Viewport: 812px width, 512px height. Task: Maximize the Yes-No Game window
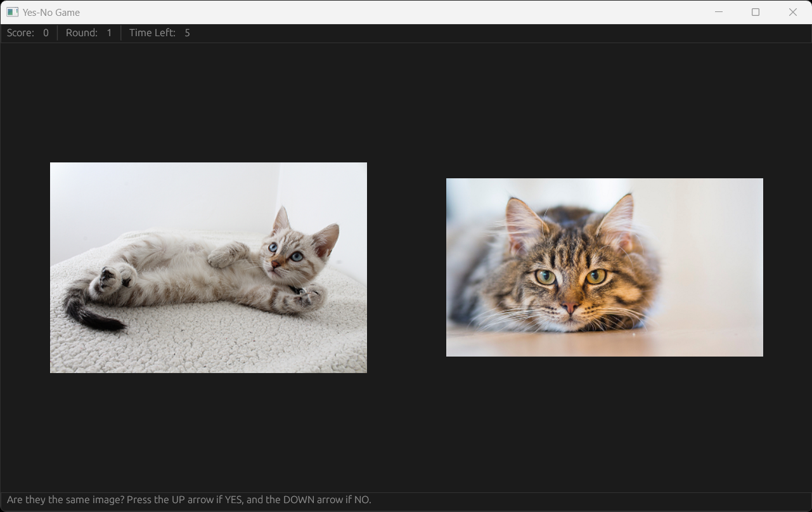[x=756, y=12]
